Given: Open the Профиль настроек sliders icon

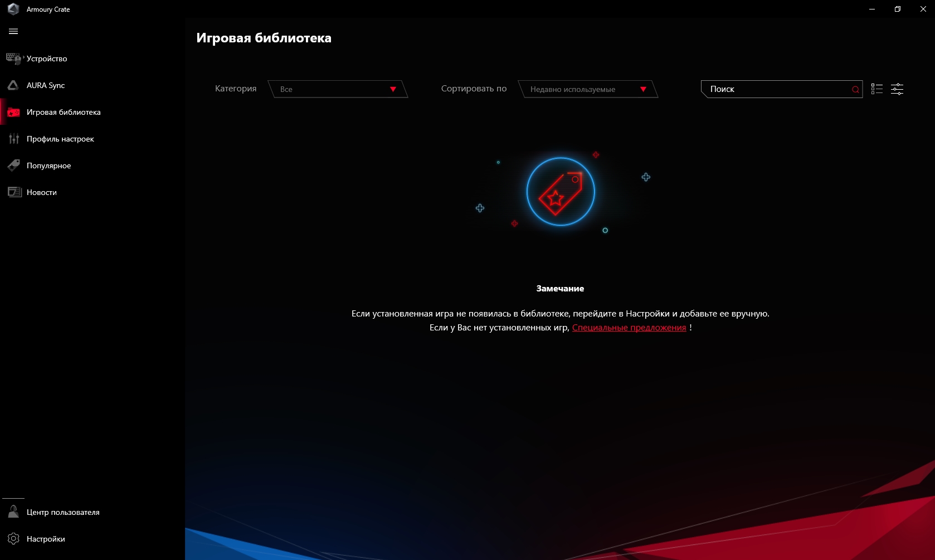Looking at the screenshot, I should point(14,139).
